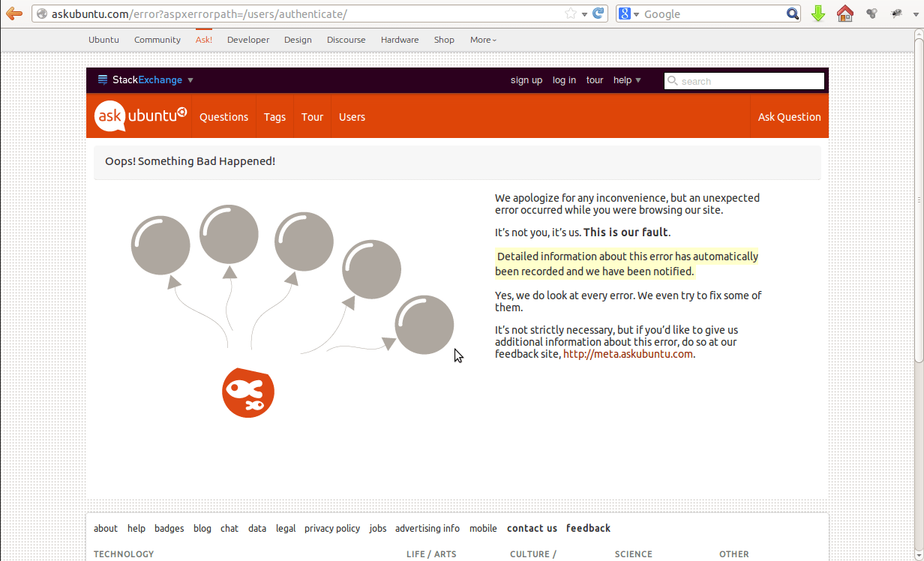Select the Tags tab

pos(274,117)
